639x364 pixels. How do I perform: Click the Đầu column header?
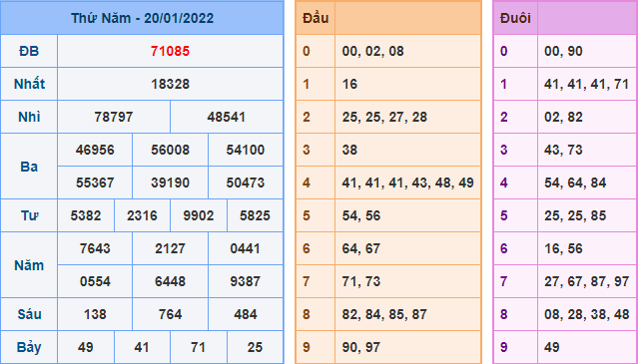tap(316, 18)
